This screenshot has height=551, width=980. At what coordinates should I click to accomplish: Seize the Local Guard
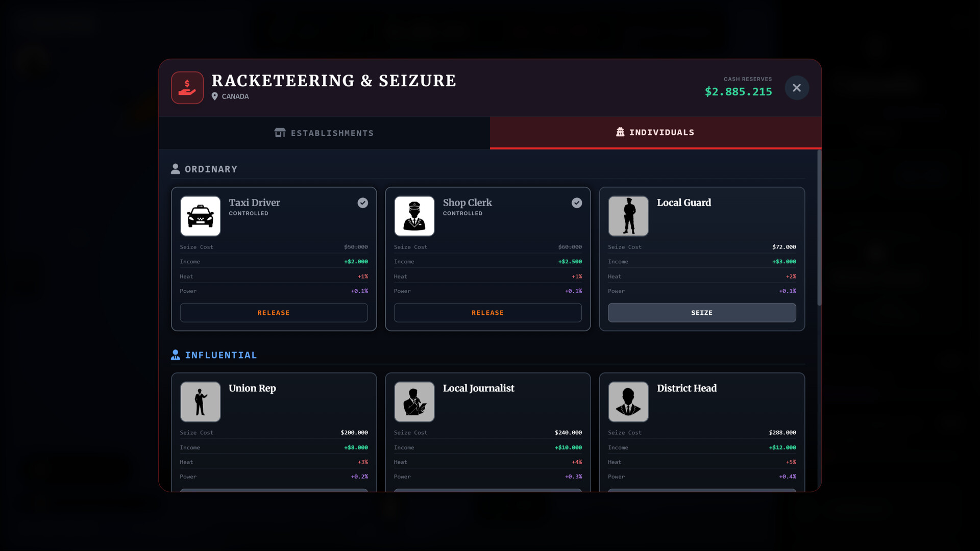click(701, 312)
